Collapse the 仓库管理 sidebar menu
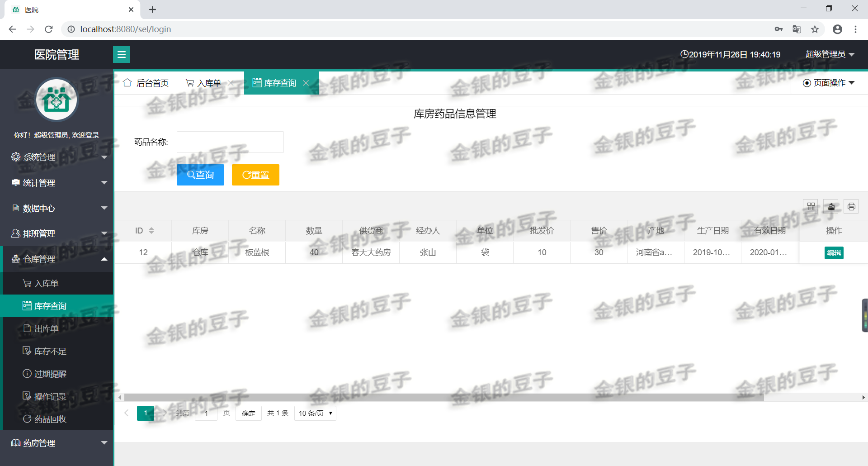This screenshot has height=466, width=868. 57,259
